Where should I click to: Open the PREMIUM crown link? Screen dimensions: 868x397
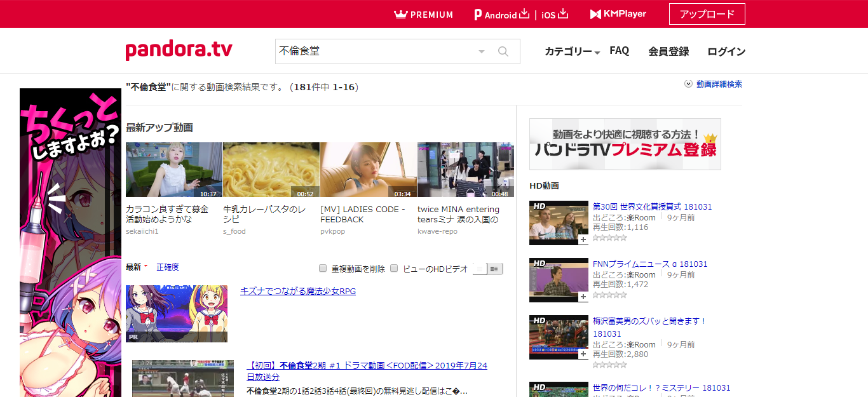point(424,14)
